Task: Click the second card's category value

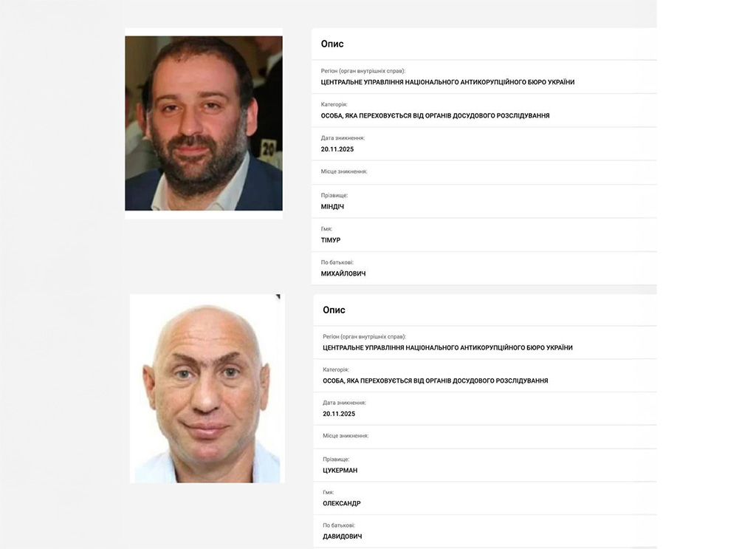Action: pos(436,380)
